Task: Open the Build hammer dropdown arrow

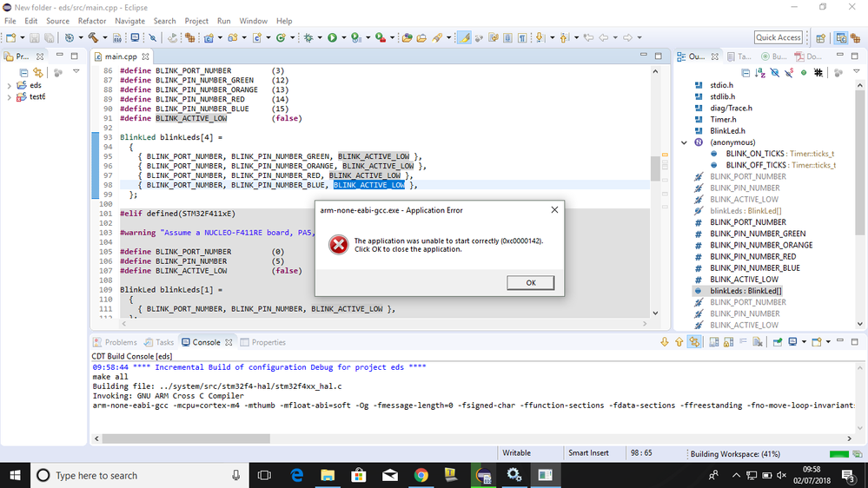Action: tap(104, 37)
